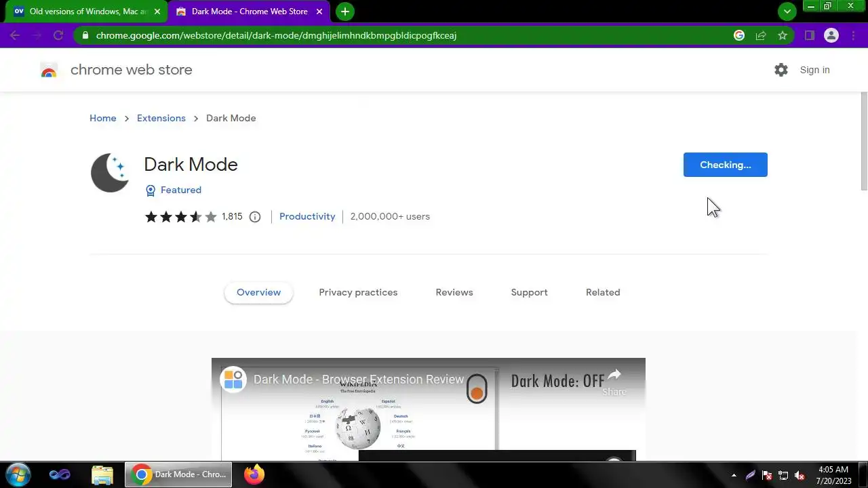Click the Chrome Web Store rainbow logo

(x=49, y=70)
